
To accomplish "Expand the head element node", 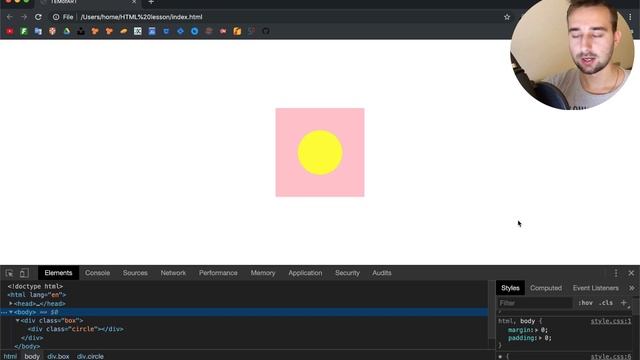I will pos(11,304).
